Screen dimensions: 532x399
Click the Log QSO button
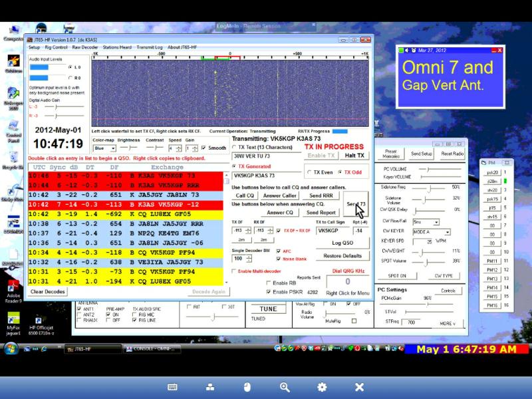pyautogui.click(x=342, y=243)
